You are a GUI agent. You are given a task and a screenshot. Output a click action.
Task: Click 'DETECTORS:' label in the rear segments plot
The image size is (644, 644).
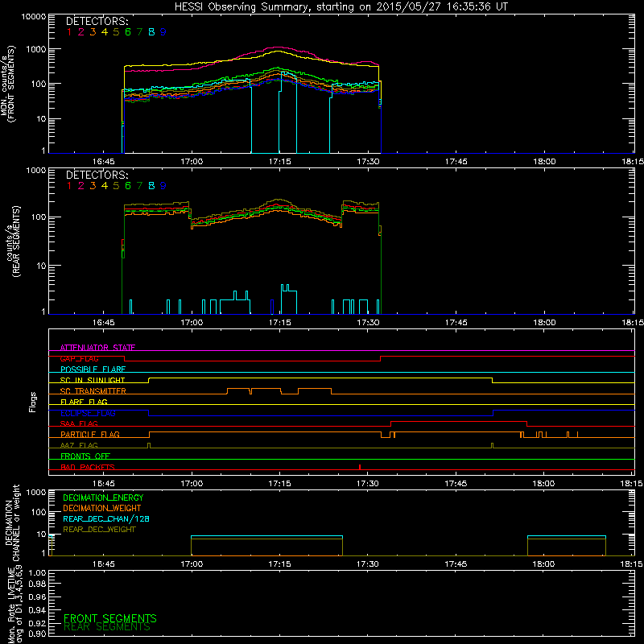[x=97, y=175]
